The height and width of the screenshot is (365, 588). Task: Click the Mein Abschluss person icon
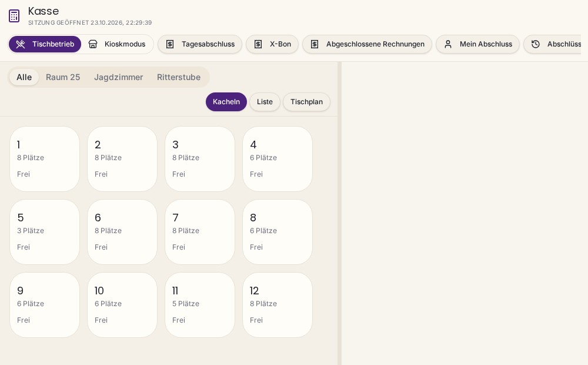(x=447, y=44)
